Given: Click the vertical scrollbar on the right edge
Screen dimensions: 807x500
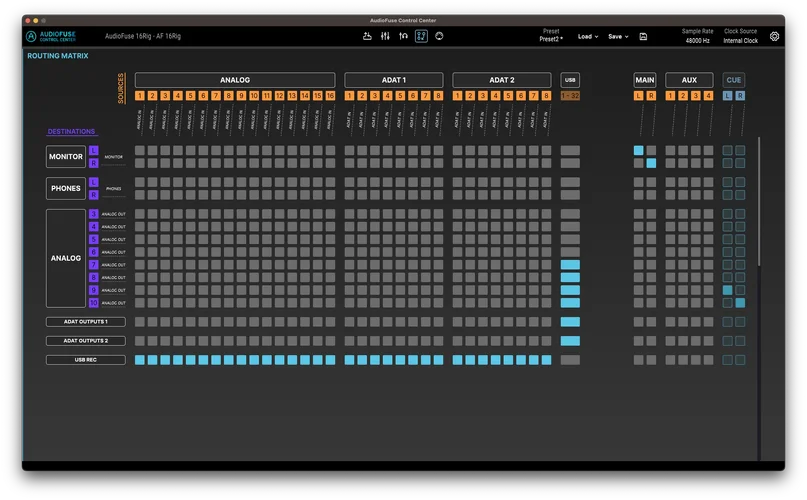Looking at the screenshot, I should [x=758, y=200].
